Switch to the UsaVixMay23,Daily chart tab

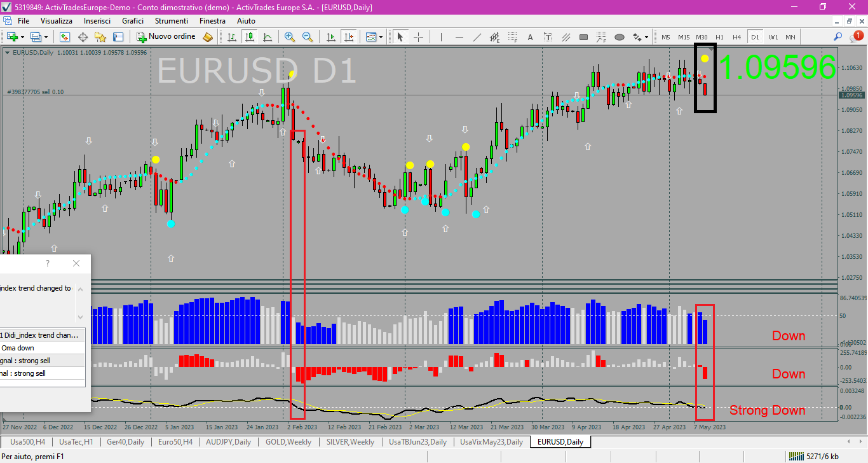click(491, 441)
